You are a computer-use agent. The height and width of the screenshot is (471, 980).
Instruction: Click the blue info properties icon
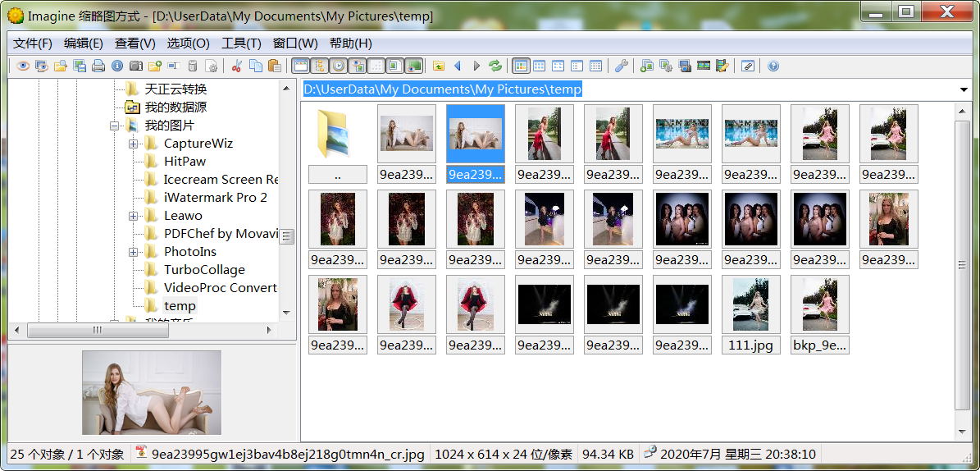tap(117, 66)
